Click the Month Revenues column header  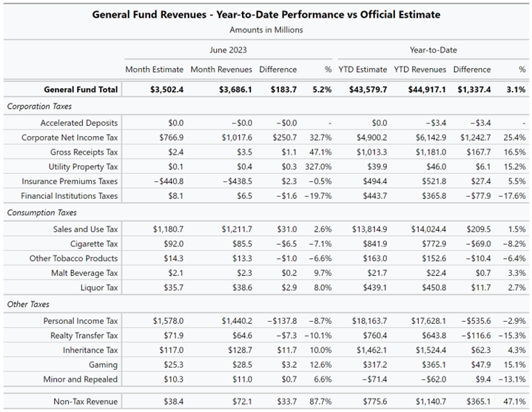[220, 70]
